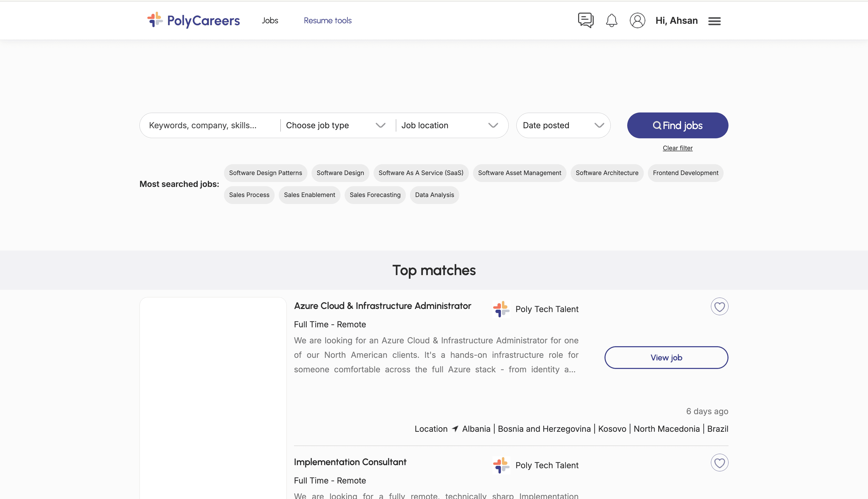Click the Clear filter link
The height and width of the screenshot is (499, 868).
(678, 148)
